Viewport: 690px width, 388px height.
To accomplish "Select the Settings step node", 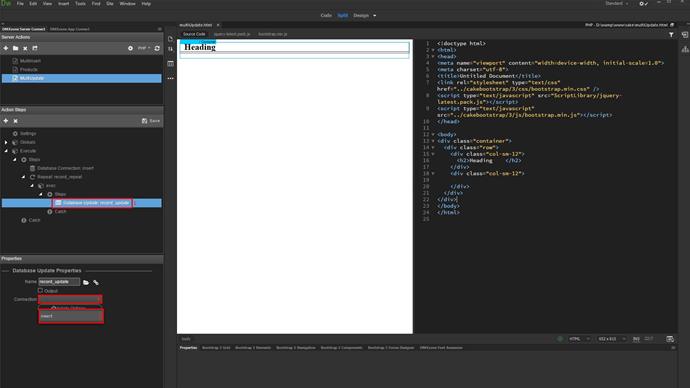I will (28, 133).
